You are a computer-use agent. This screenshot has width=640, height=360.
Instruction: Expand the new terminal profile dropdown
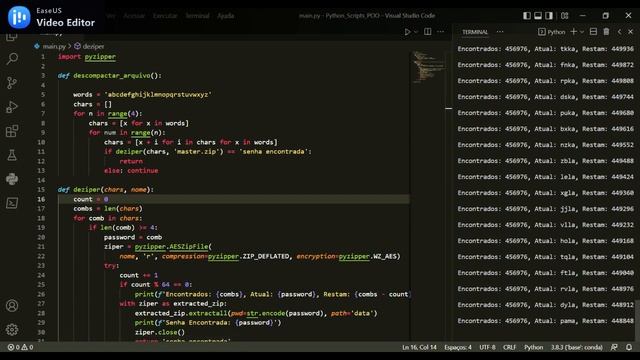click(x=582, y=31)
